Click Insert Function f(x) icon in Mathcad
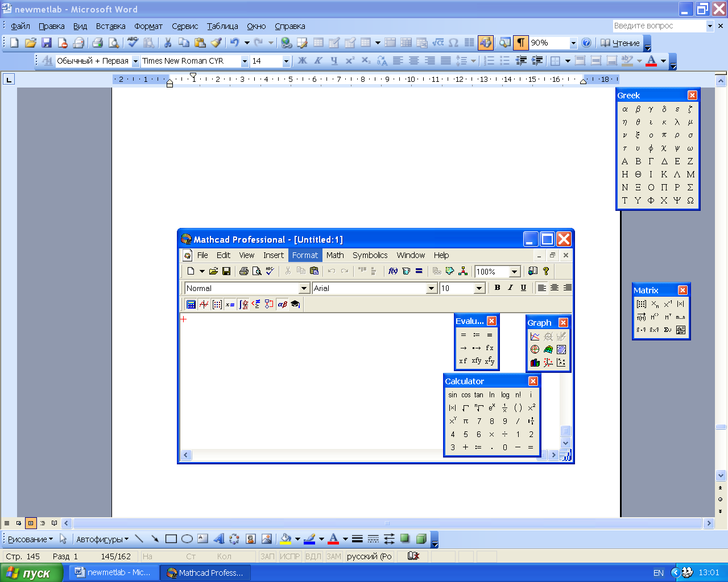This screenshot has height=582, width=728. coord(393,271)
